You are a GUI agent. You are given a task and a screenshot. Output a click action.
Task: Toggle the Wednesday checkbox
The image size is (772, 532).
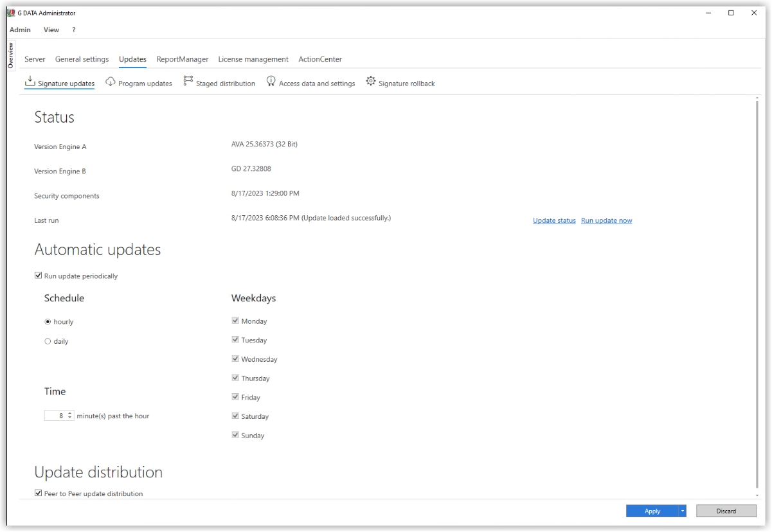235,359
